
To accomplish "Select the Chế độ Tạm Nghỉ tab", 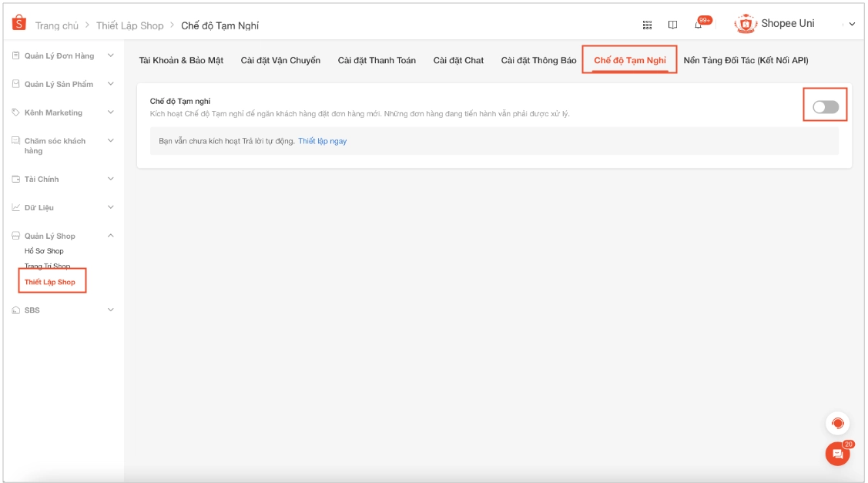I will pyautogui.click(x=629, y=60).
